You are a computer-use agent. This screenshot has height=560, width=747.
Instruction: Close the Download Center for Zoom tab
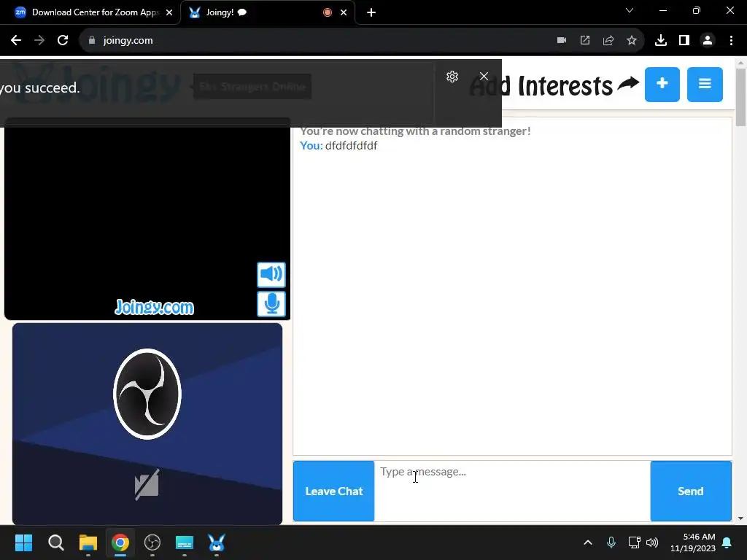click(169, 12)
